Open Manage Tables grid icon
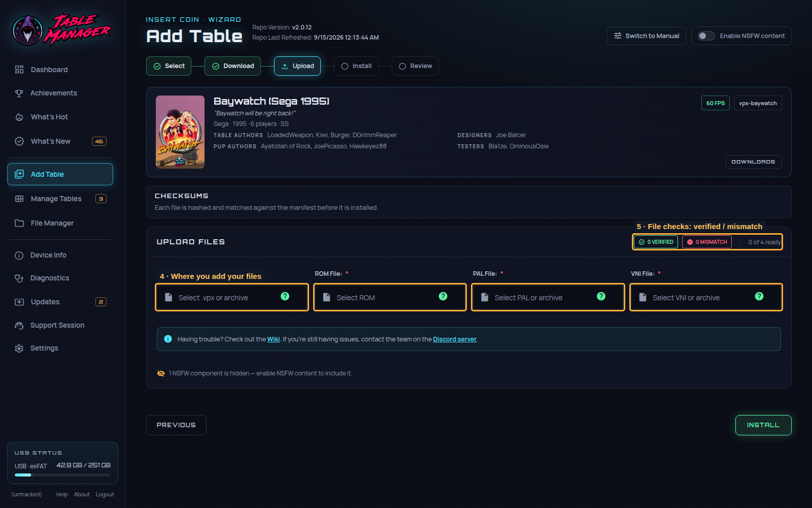 [19, 199]
